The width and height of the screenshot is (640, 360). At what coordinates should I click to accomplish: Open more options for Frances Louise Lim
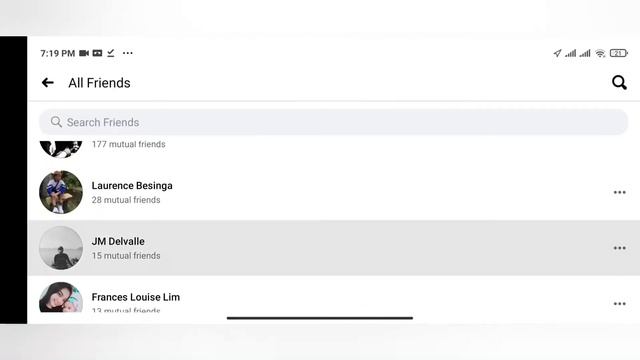619,303
